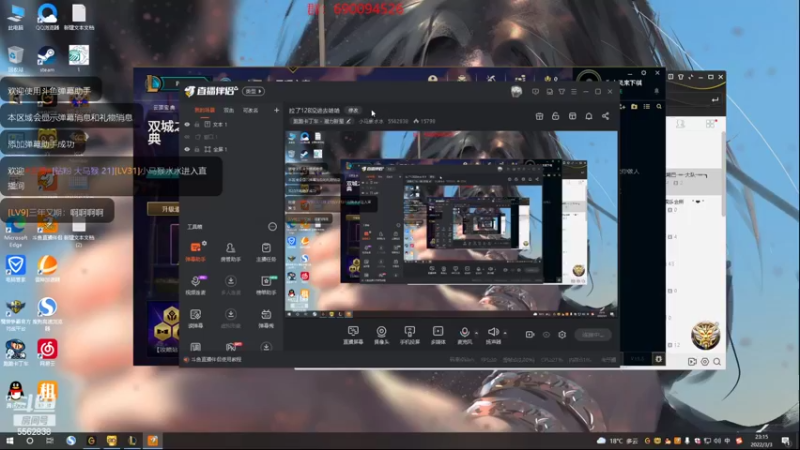This screenshot has width=800, height=450.
Task: Open the layout icon left of the bell
Action: point(572,116)
